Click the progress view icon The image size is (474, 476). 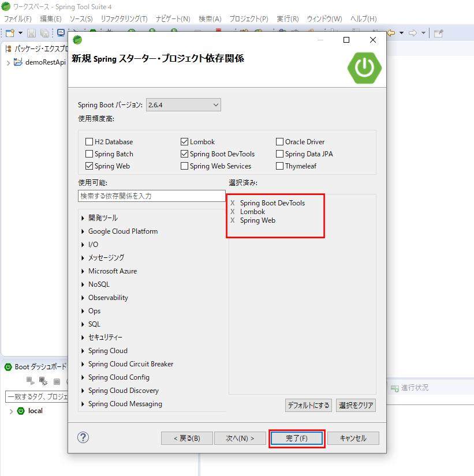395,388
